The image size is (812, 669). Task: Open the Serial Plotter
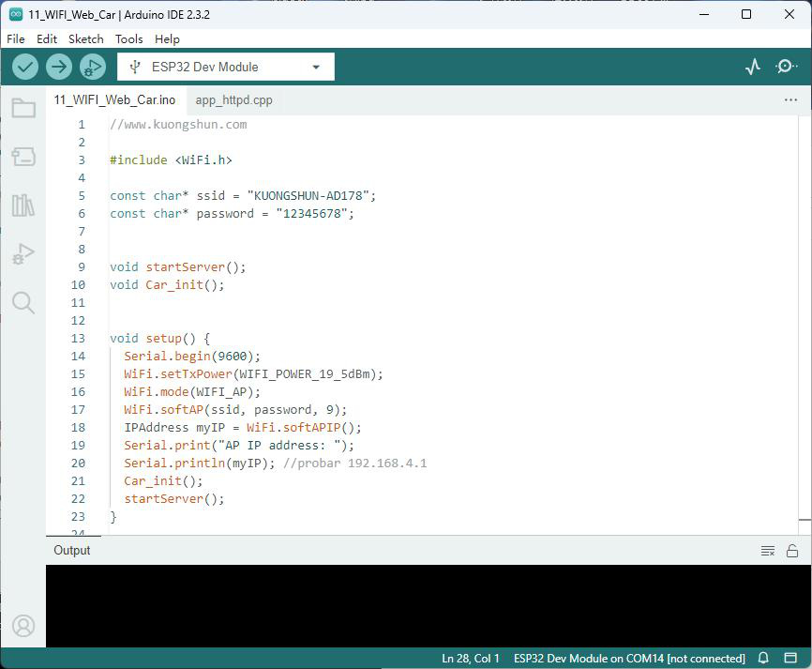pyautogui.click(x=753, y=67)
